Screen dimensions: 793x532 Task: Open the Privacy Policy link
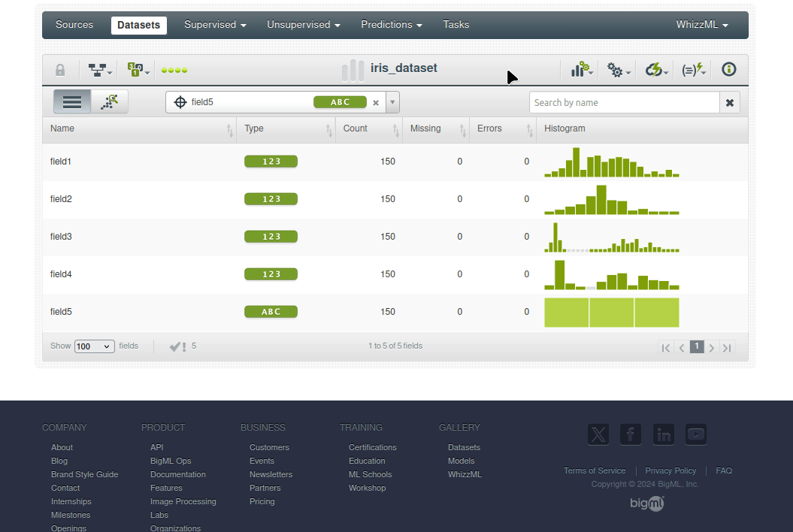[x=670, y=470]
